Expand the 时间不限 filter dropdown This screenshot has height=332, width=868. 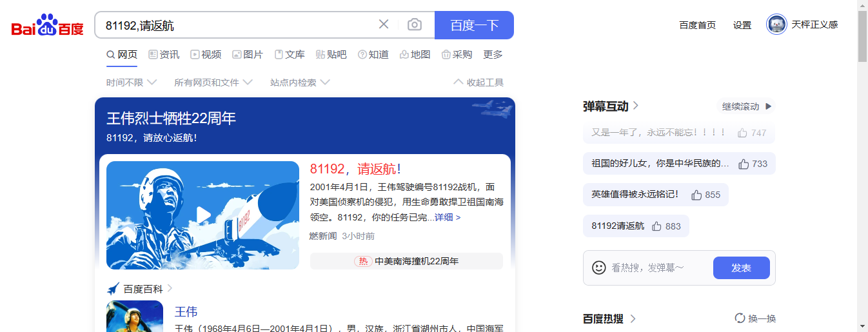[x=132, y=83]
